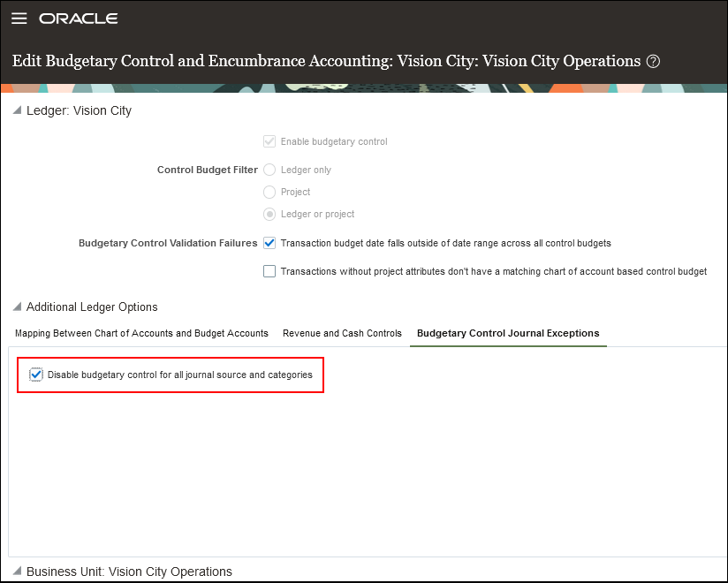Collapse the Ledger: Vision City section
This screenshot has height=583, width=728.
point(17,110)
